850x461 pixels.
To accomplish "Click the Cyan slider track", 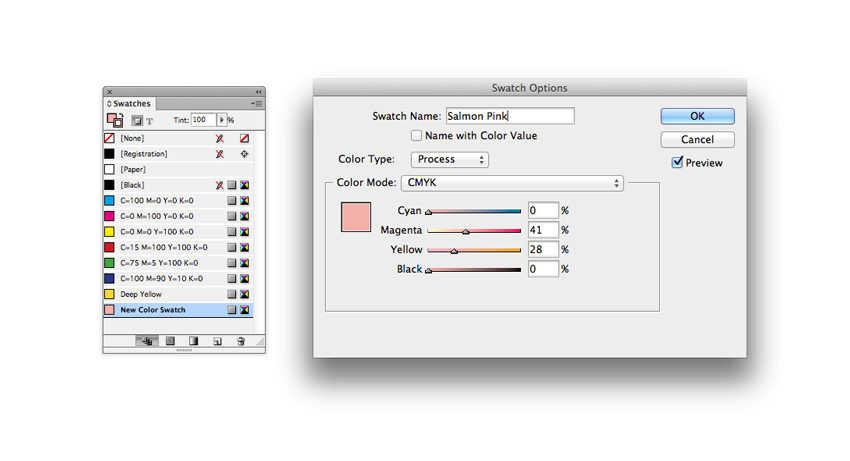I will (474, 211).
